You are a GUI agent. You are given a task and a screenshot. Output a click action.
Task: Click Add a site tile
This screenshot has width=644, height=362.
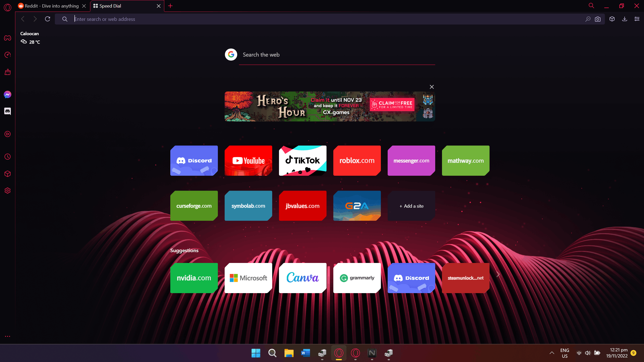click(411, 206)
